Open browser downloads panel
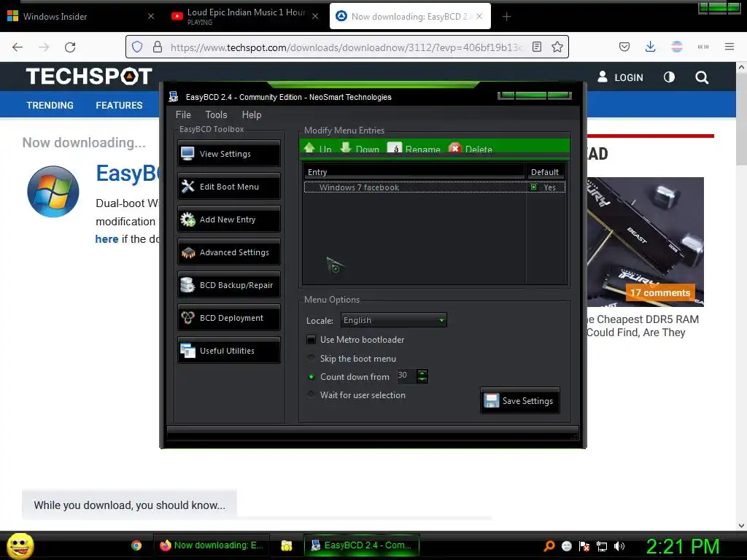The height and width of the screenshot is (560, 747). (x=650, y=47)
